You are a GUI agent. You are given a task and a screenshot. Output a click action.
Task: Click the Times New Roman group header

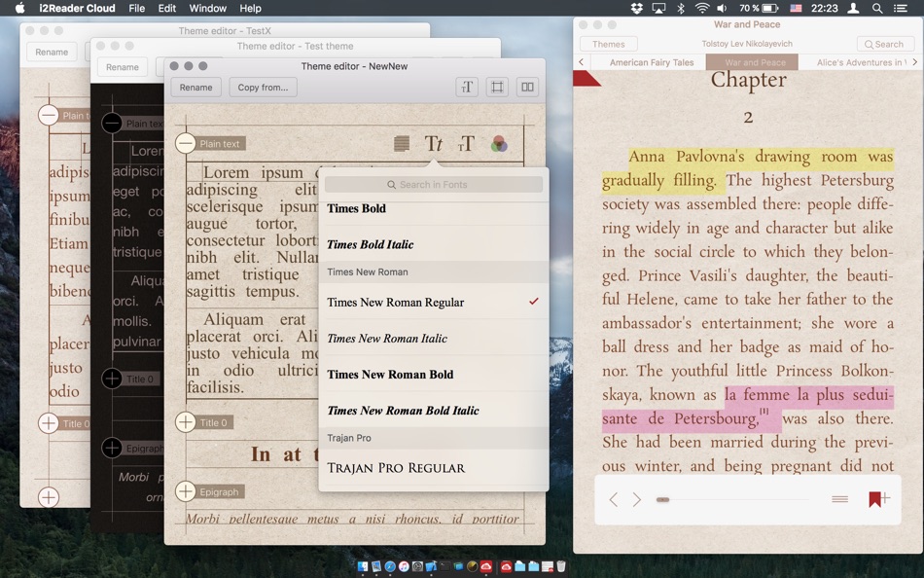coord(434,271)
